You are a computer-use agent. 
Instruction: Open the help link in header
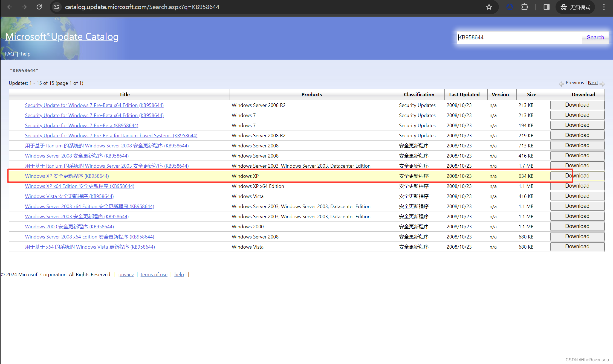tap(26, 54)
